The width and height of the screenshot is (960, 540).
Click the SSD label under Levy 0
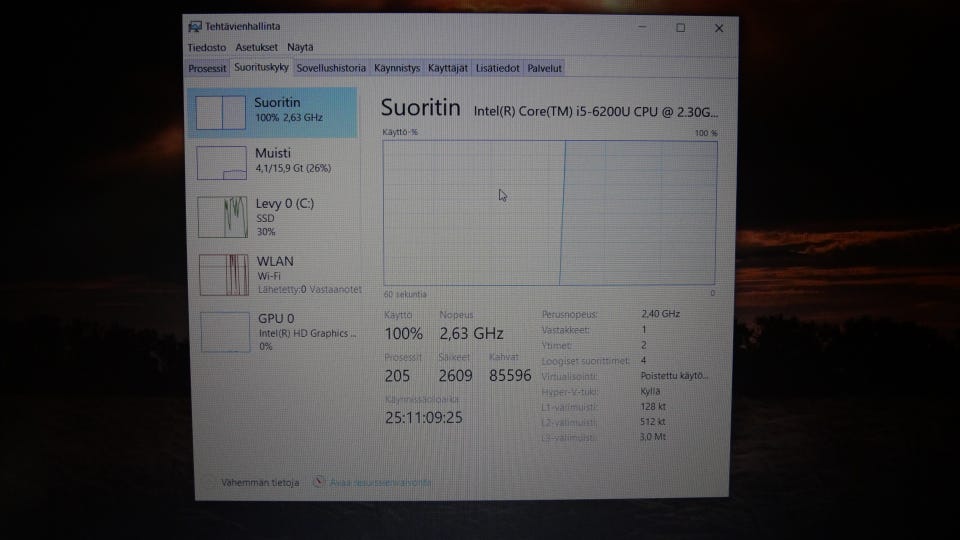(265, 219)
